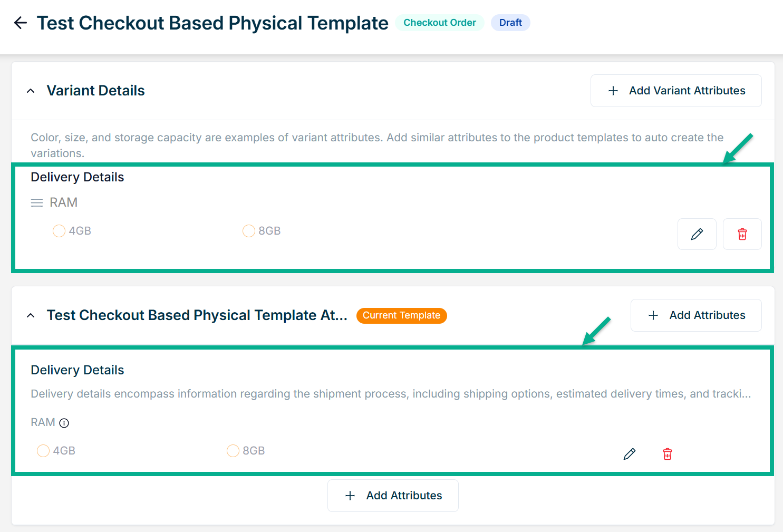Choose the 8GB option in the template attributes section
Image resolution: width=783 pixels, height=532 pixels.
(x=233, y=451)
